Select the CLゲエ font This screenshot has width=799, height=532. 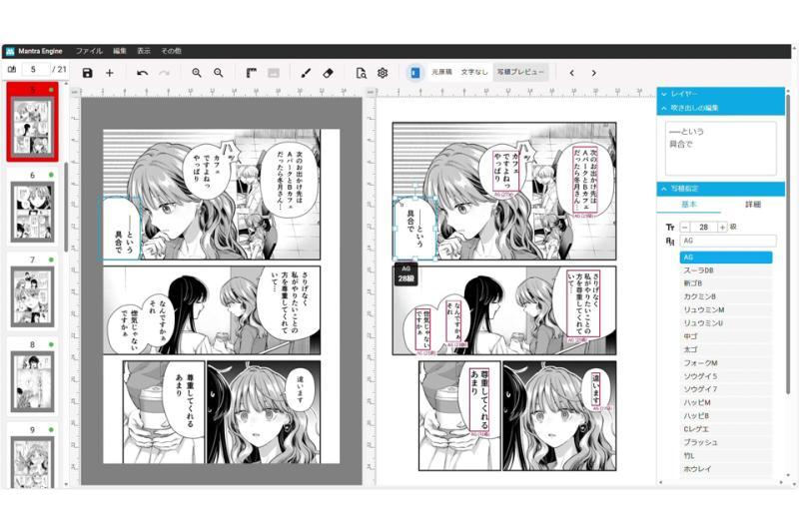point(726,429)
